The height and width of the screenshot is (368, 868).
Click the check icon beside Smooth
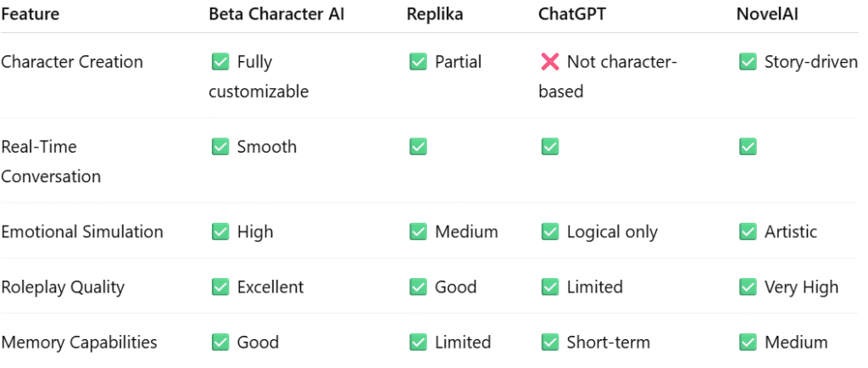(x=220, y=147)
